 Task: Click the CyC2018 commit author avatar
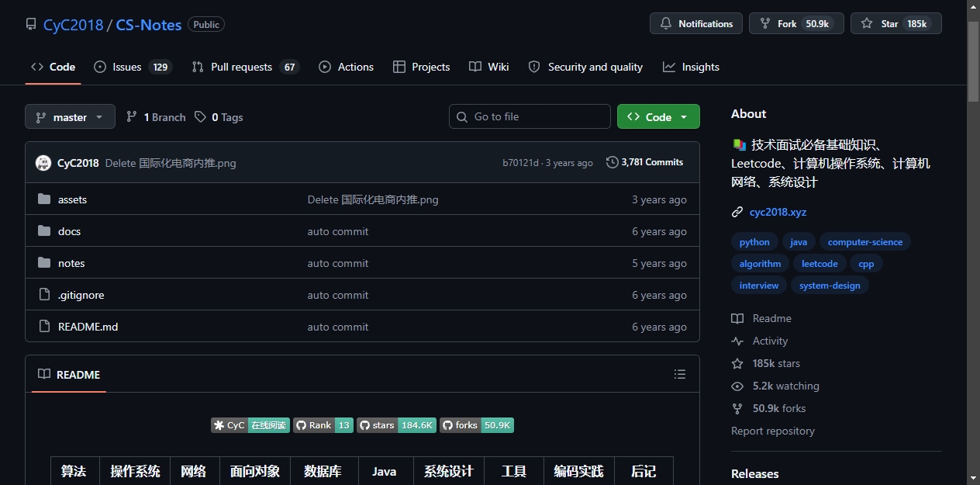click(43, 162)
